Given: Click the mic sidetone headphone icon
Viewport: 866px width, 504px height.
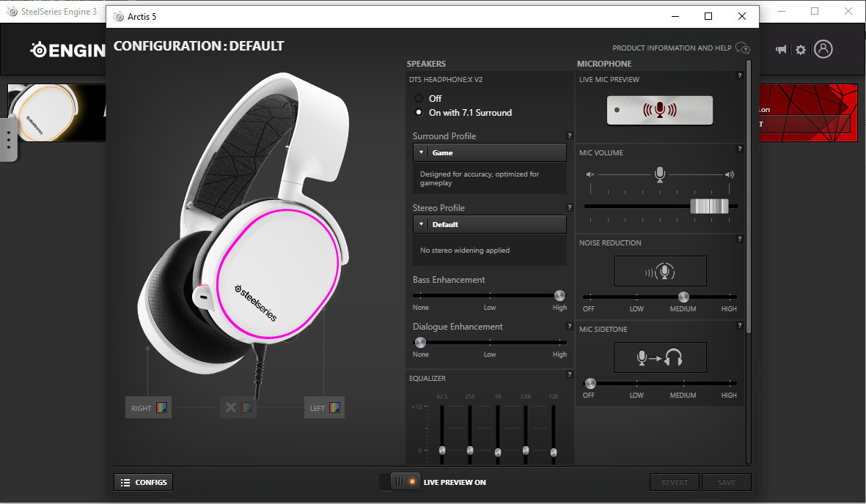Looking at the screenshot, I should click(660, 357).
